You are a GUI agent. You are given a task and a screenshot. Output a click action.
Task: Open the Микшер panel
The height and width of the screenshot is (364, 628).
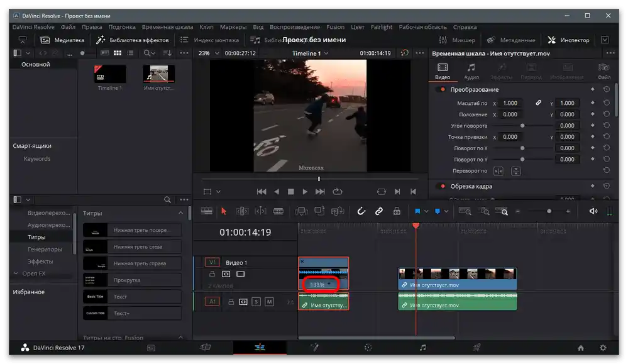click(457, 40)
